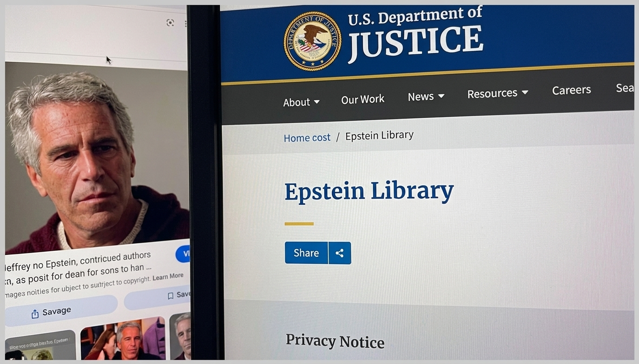Follow the Home breadcrumb link
Viewport: 639px width, 364px height.
pyautogui.click(x=307, y=137)
